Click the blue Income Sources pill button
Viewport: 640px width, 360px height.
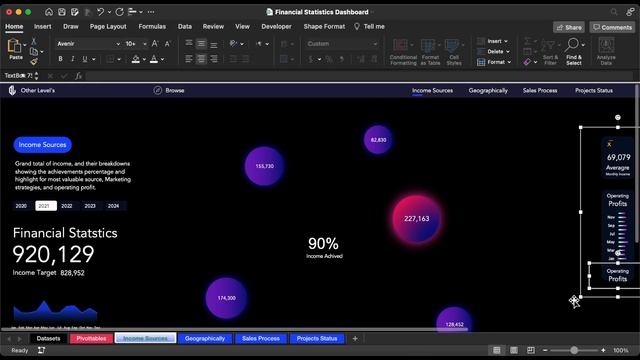pyautogui.click(x=42, y=144)
